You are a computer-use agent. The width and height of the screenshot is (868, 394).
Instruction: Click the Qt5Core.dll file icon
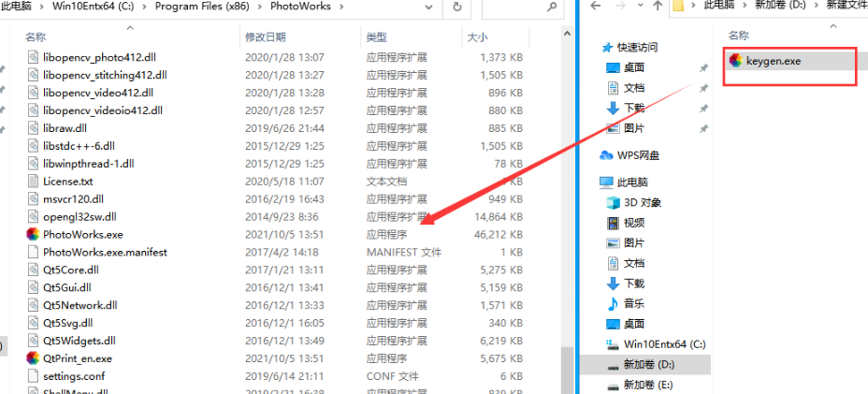(34, 270)
